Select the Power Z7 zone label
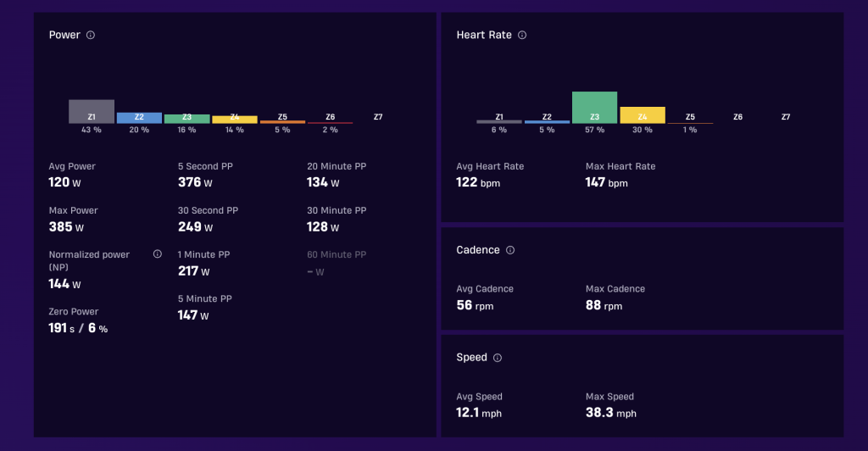Image resolution: width=868 pixels, height=451 pixels. (378, 117)
